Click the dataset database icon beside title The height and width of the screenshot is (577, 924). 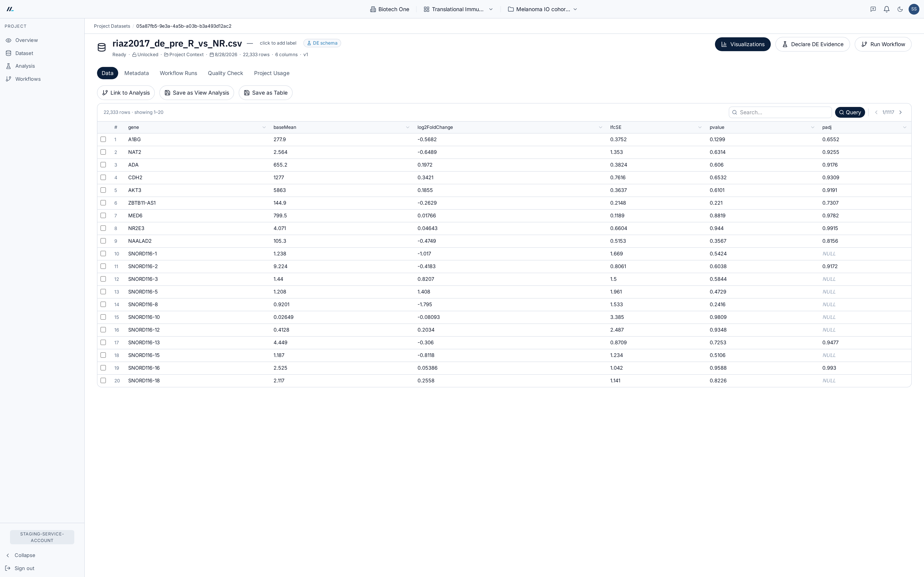click(x=102, y=47)
